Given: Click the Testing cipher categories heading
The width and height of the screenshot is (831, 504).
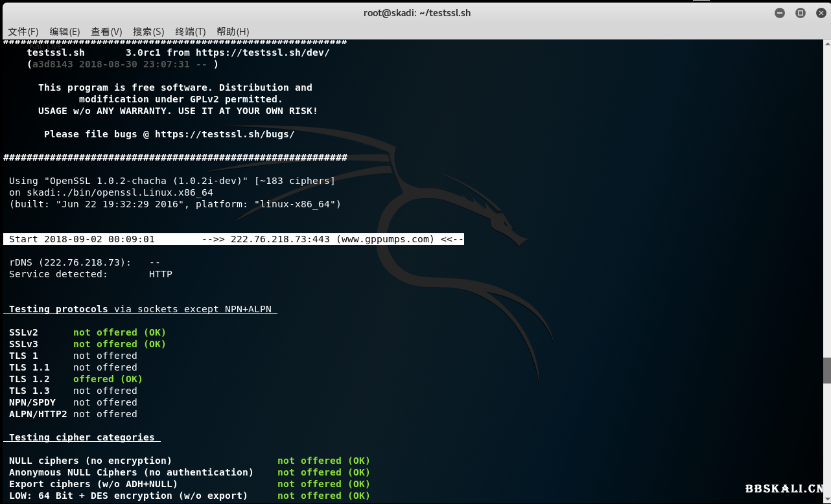Looking at the screenshot, I should (81, 437).
